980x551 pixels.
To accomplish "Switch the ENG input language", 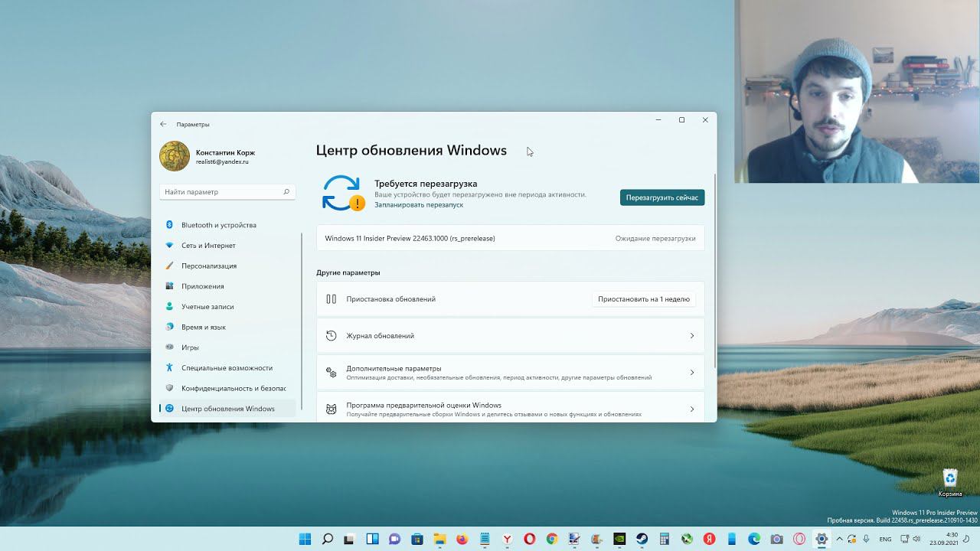I will tap(885, 539).
